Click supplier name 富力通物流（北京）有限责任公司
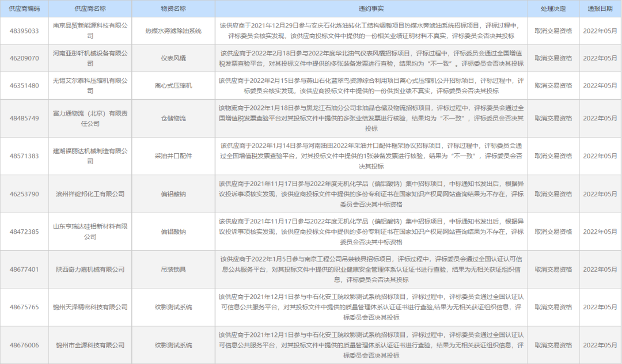 tap(90, 119)
